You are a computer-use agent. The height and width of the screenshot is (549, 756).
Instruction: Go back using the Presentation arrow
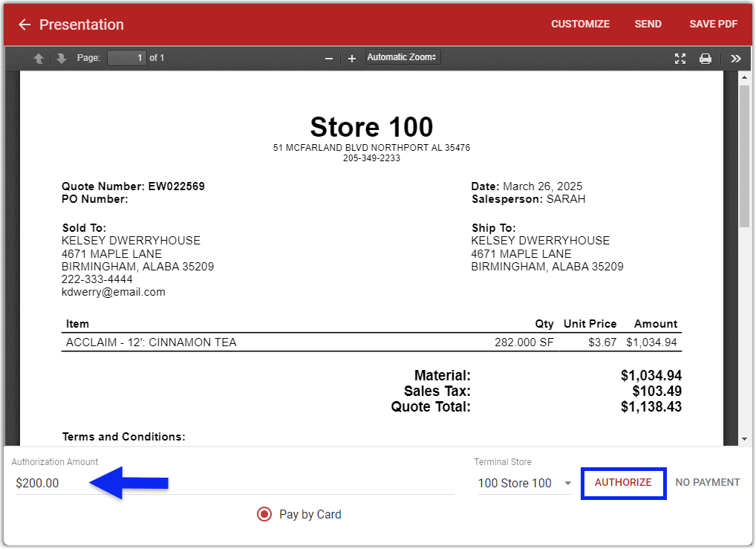click(x=24, y=25)
